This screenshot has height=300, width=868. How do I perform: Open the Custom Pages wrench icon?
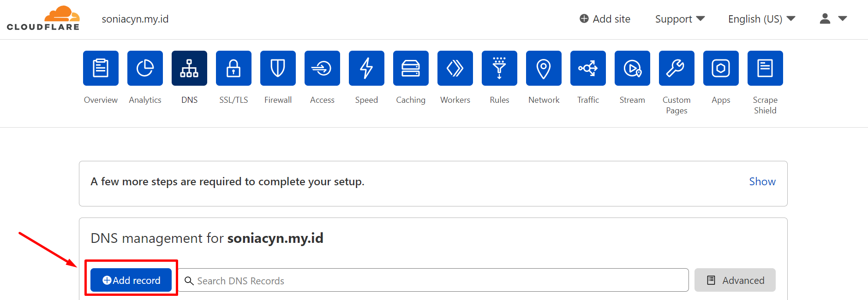pos(676,68)
